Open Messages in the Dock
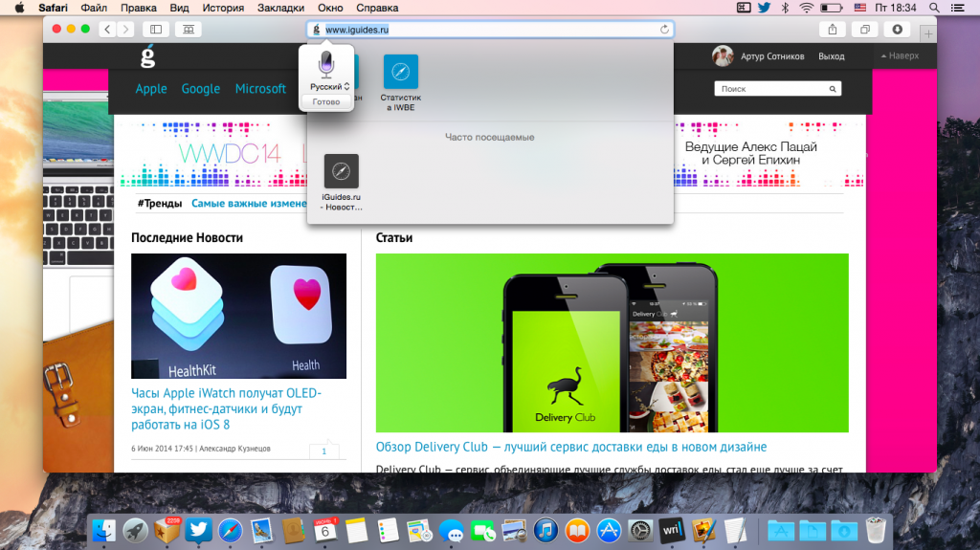The image size is (980, 550). 452,531
